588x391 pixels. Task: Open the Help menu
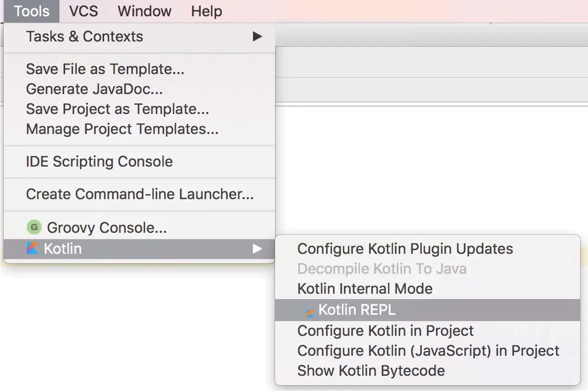pos(206,11)
